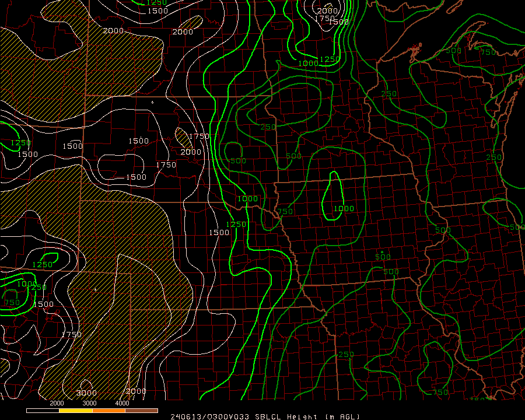Select the brown segment of the legend bar
The height and width of the screenshot is (420, 525).
tap(141, 411)
